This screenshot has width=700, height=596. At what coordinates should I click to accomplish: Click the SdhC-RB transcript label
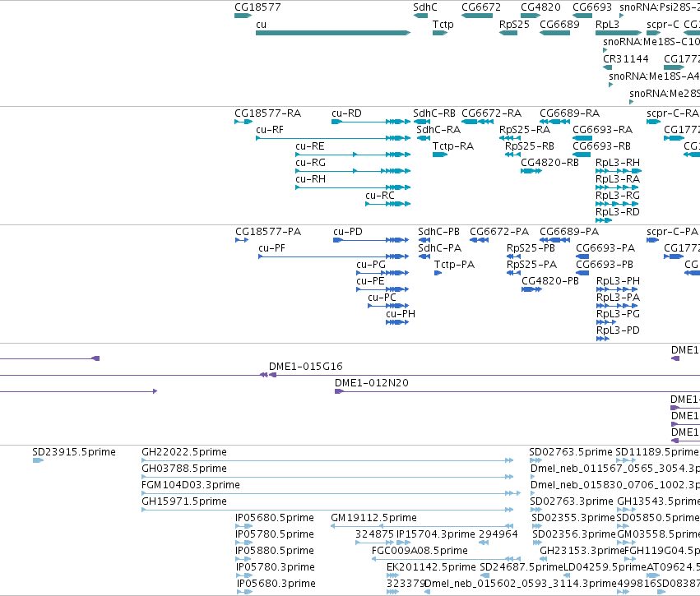coord(434,113)
